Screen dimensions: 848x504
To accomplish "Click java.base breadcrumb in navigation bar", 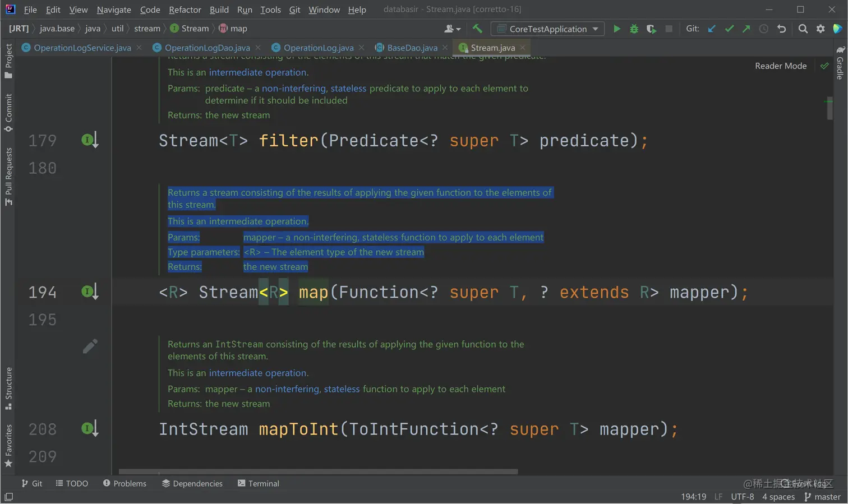I will coord(57,29).
